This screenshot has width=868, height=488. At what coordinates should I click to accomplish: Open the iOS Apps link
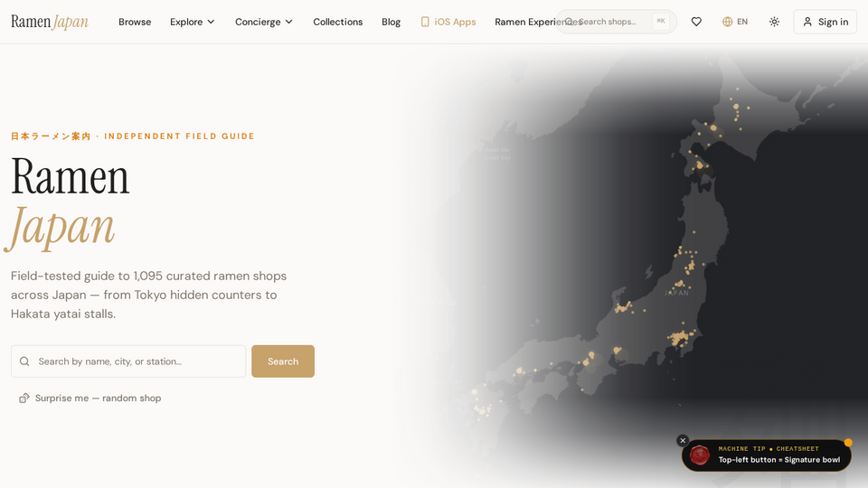point(448,22)
